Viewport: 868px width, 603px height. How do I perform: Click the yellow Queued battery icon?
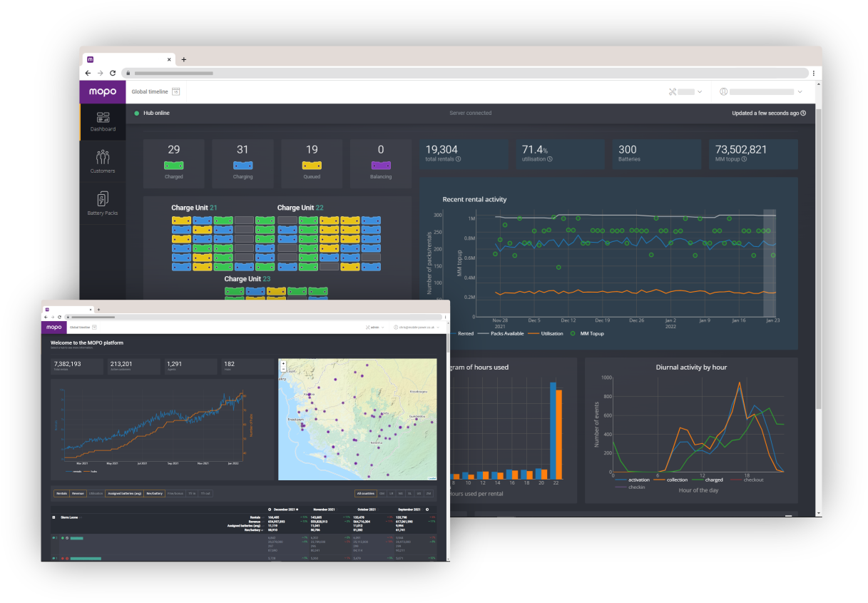pyautogui.click(x=312, y=165)
